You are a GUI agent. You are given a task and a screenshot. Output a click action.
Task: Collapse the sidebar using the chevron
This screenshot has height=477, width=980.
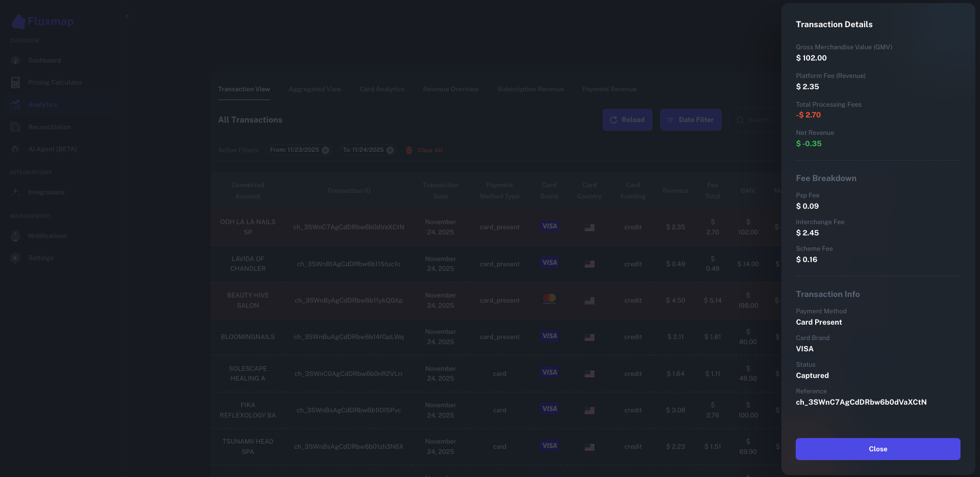pos(127,16)
